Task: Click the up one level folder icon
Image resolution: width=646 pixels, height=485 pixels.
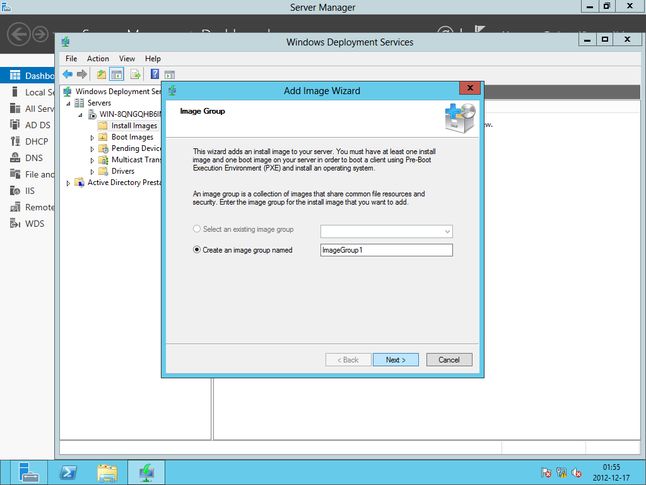Action: pyautogui.click(x=101, y=75)
